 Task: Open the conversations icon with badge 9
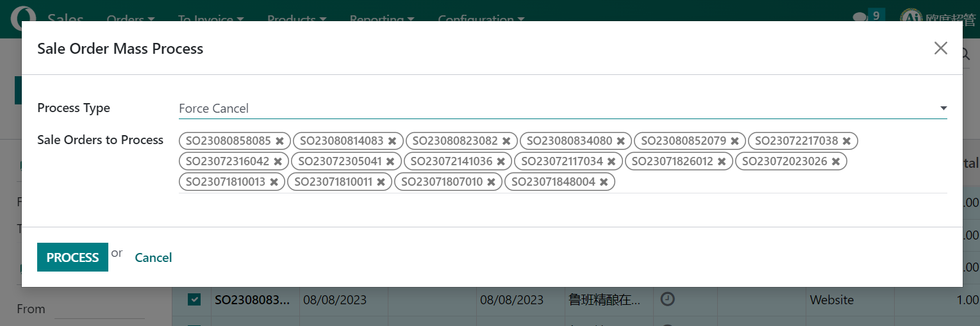click(868, 17)
